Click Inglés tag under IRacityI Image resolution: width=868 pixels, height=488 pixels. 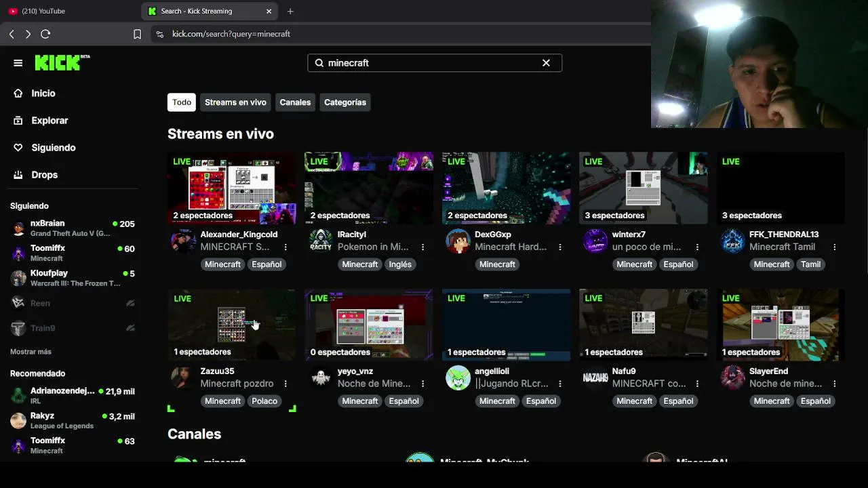tap(400, 264)
